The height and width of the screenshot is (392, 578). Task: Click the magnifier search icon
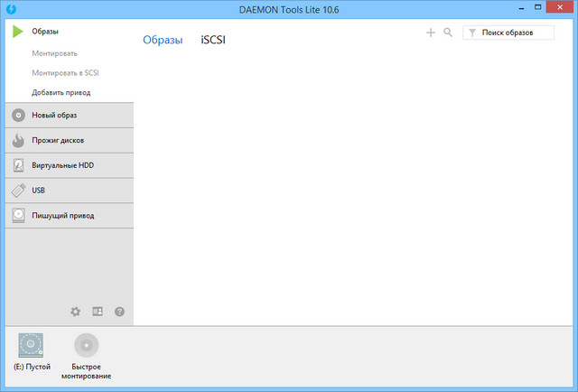point(448,33)
